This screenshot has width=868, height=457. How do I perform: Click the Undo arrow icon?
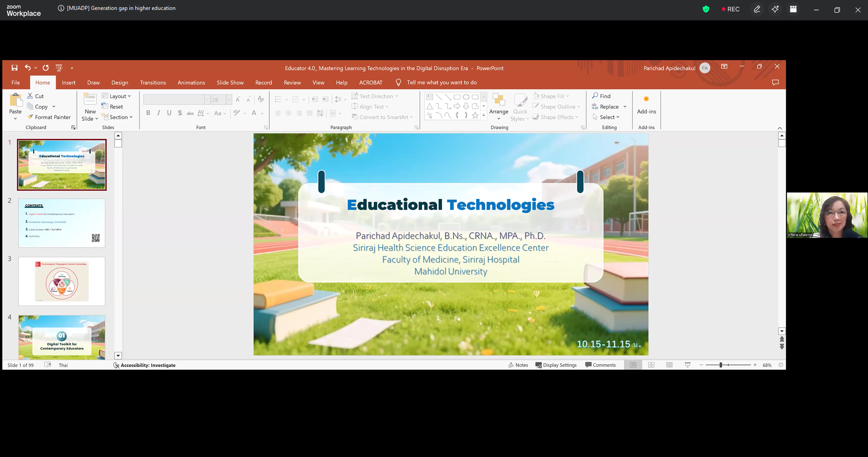pyautogui.click(x=28, y=68)
